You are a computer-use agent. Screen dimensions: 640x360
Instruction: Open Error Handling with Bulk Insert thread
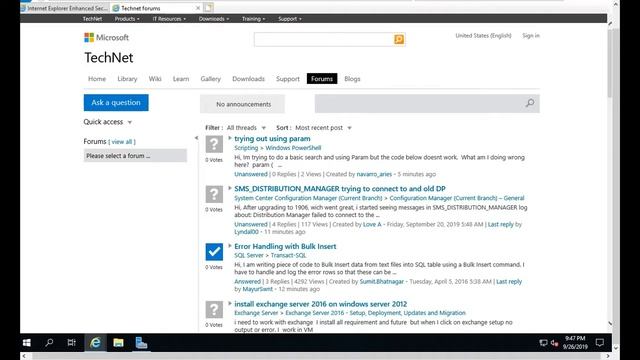click(x=285, y=246)
